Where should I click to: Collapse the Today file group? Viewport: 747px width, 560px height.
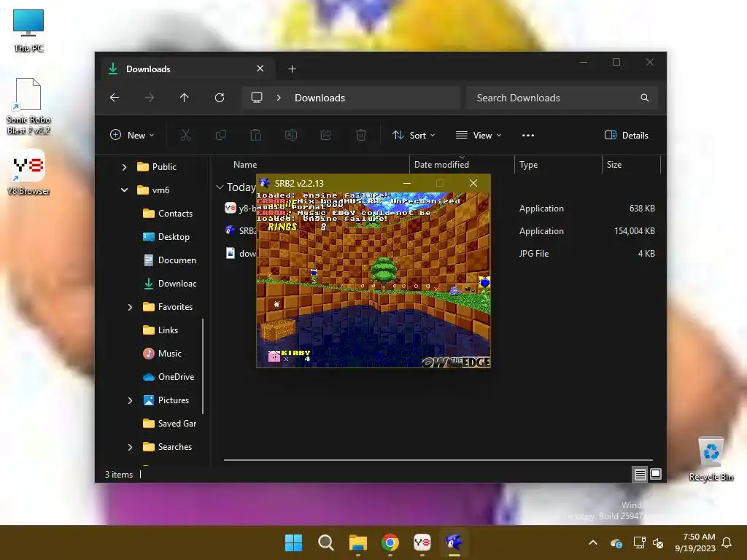pos(220,187)
